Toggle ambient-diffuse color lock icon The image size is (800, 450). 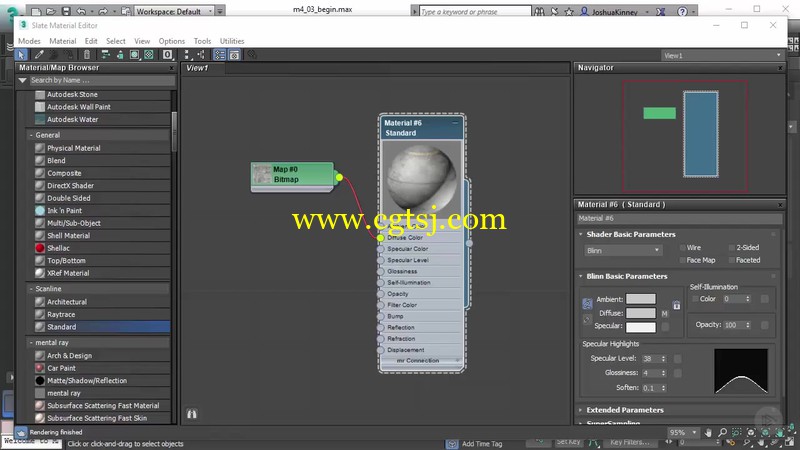[x=587, y=304]
